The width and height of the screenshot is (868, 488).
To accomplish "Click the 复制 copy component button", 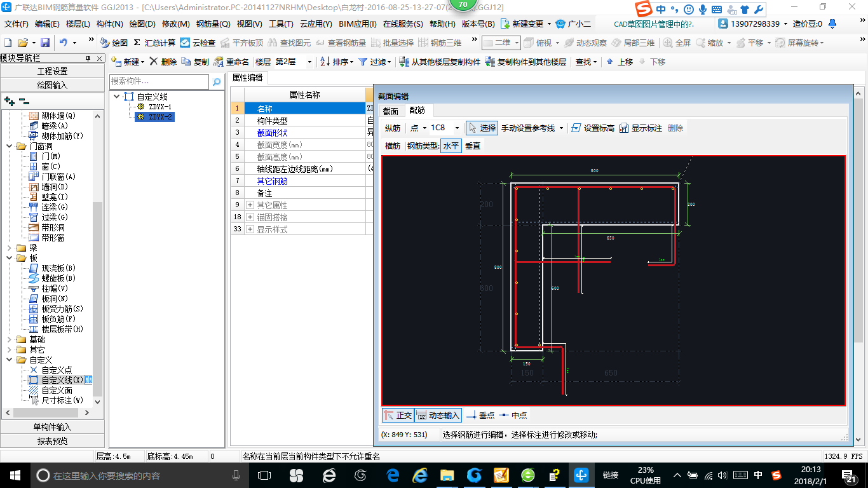I will [x=195, y=62].
